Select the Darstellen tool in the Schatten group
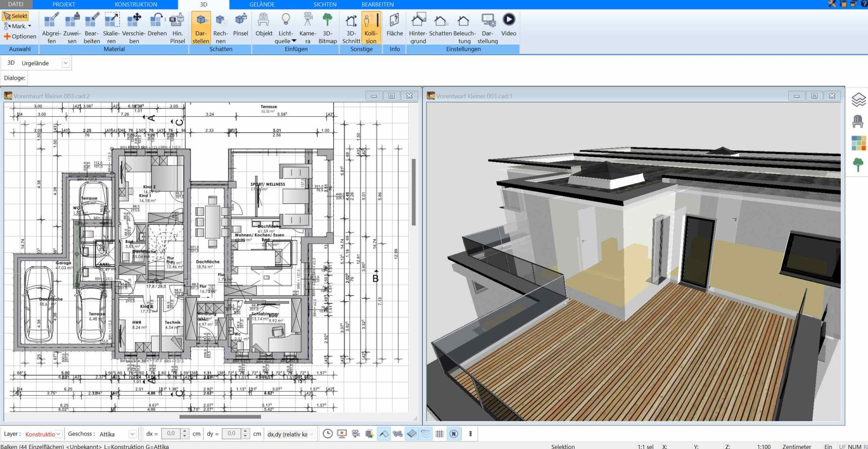 pos(201,28)
